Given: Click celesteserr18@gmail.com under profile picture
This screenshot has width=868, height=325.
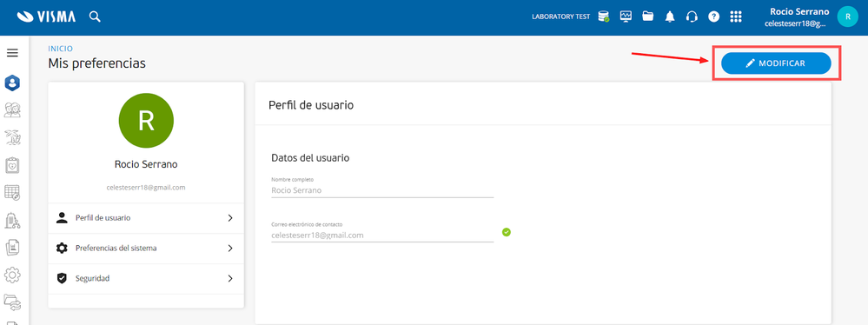Looking at the screenshot, I should click(146, 188).
